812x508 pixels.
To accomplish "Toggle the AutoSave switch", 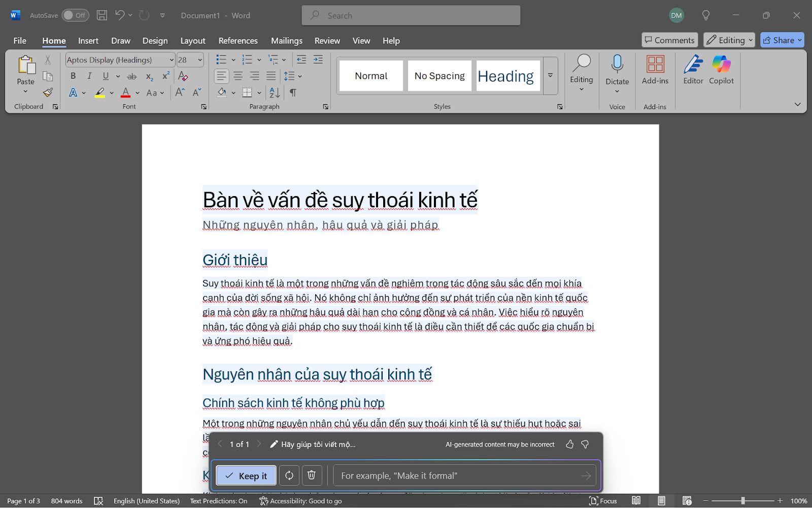I will (x=75, y=15).
